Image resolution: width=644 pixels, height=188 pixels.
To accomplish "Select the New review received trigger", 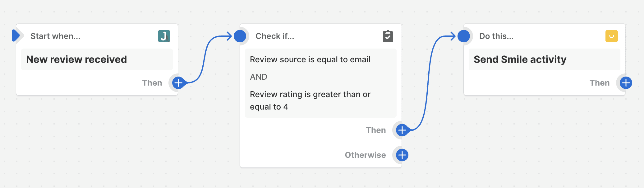I will [76, 59].
